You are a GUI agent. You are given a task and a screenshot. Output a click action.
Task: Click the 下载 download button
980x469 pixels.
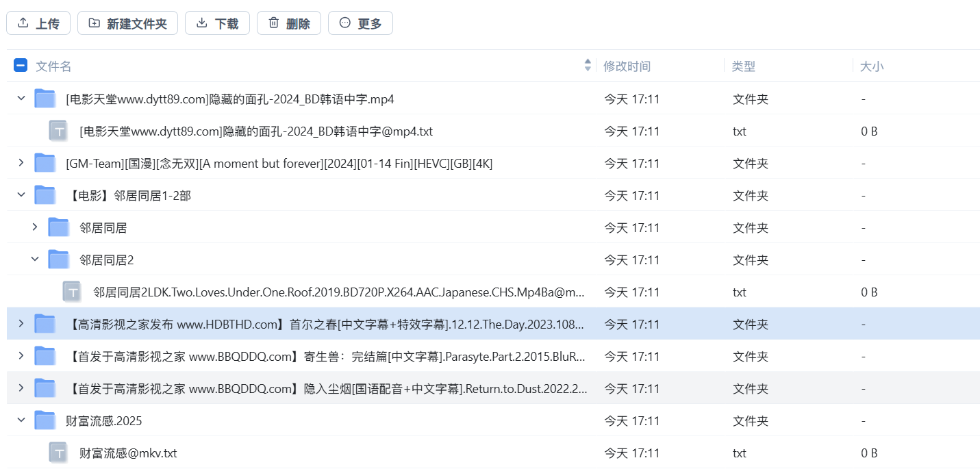[217, 23]
